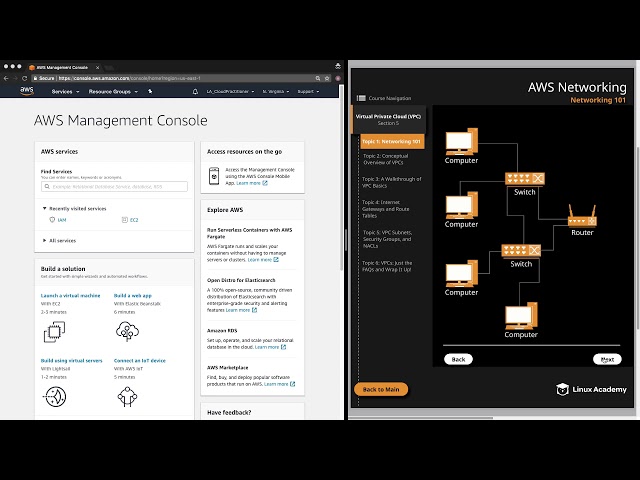Click the Back to Main button
The width and height of the screenshot is (640, 480).
(381, 389)
